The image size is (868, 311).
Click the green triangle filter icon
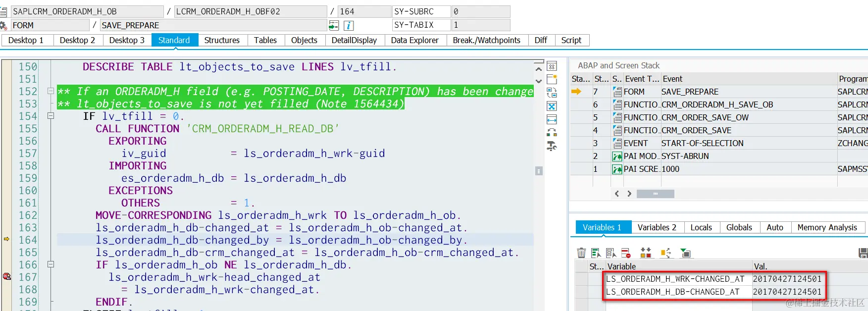pyautogui.click(x=686, y=253)
